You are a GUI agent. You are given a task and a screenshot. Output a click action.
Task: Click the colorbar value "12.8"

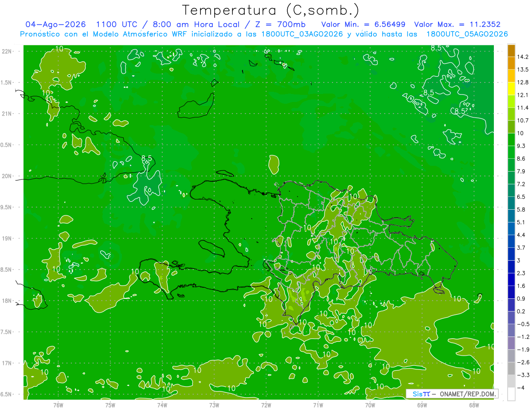(x=523, y=82)
